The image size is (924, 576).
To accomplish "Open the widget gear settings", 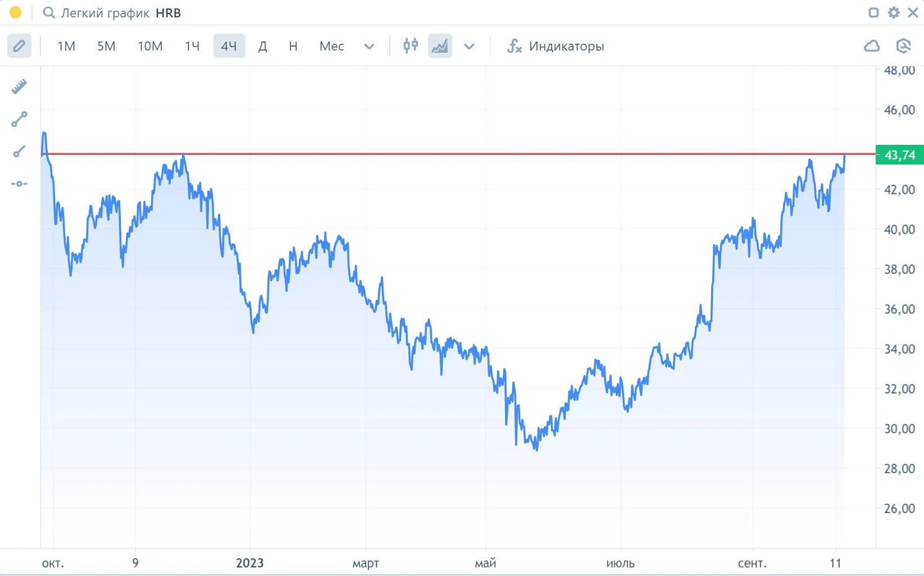I will coord(894,12).
